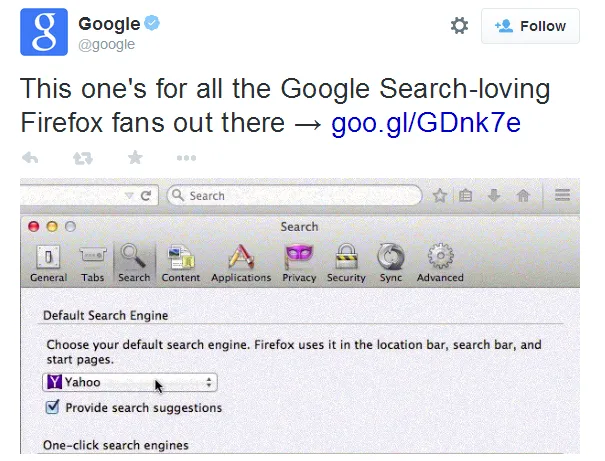The width and height of the screenshot is (605, 461).
Task: Open the Applications preferences pane
Action: pyautogui.click(x=241, y=263)
